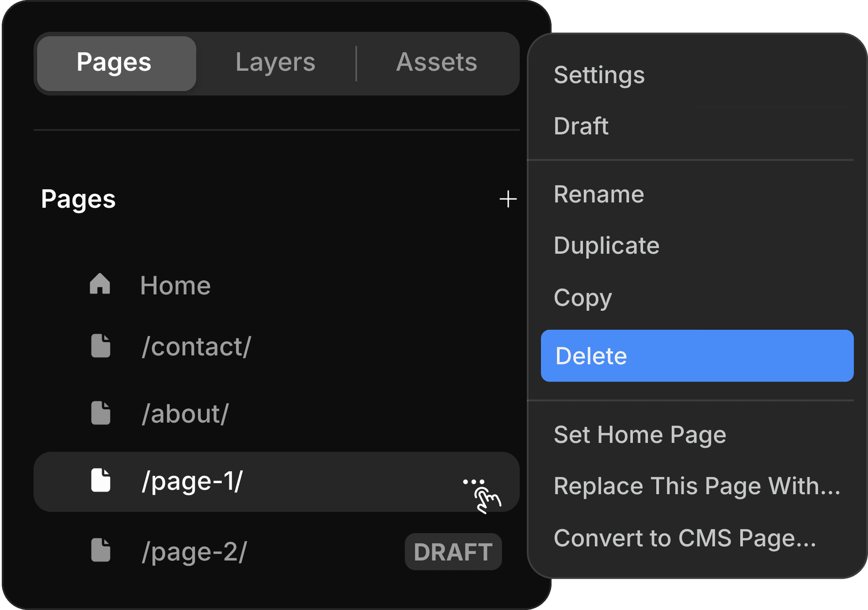The image size is (868, 610).
Task: Select Convert to CMS Page option
Action: (x=685, y=538)
